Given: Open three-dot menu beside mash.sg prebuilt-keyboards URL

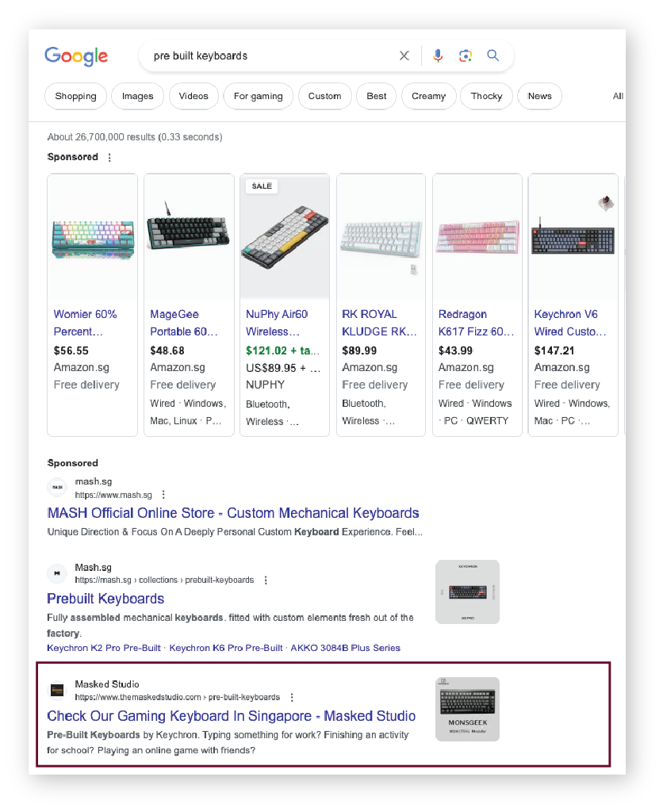Looking at the screenshot, I should tap(266, 580).
